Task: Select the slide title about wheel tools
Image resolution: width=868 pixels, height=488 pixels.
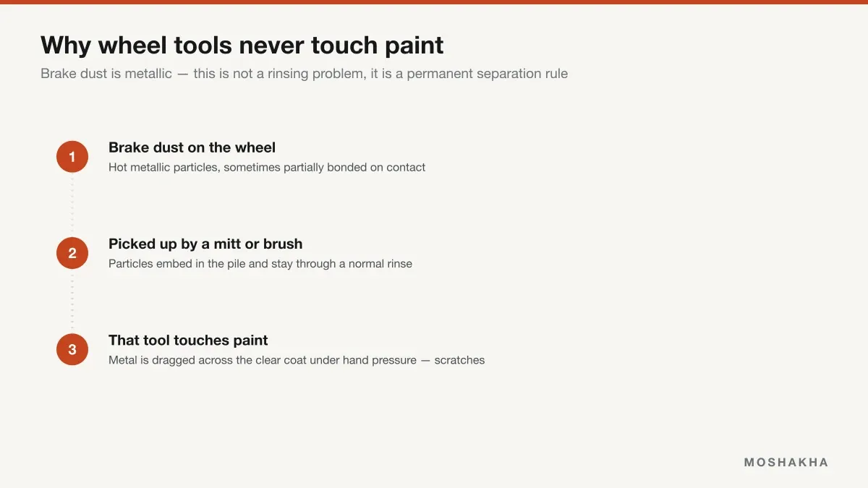Action: point(242,46)
